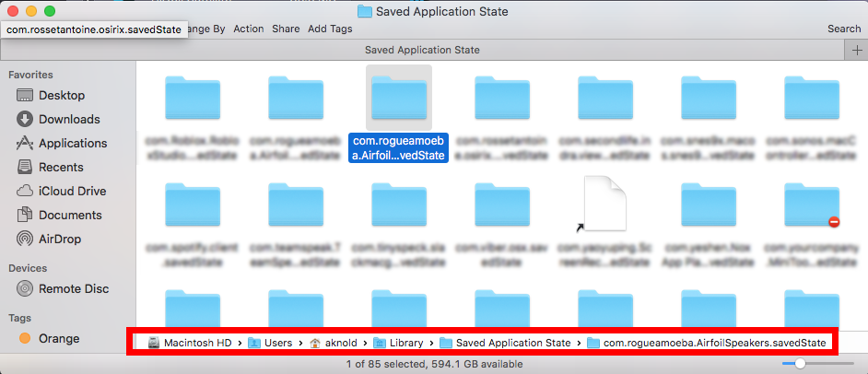Select Documents in the sidebar
Viewport: 868px width, 374px height.
click(x=59, y=215)
